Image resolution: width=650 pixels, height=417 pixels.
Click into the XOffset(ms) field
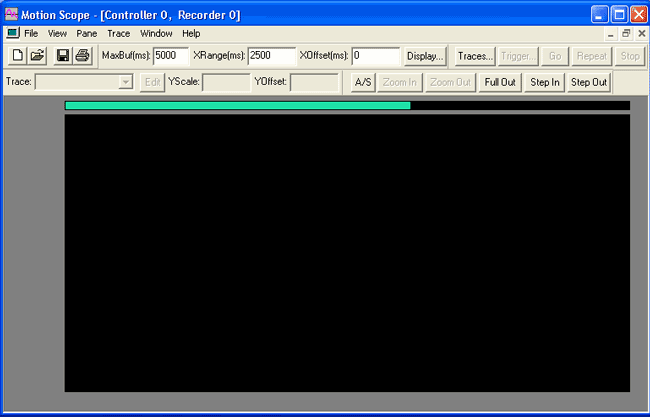[376, 56]
